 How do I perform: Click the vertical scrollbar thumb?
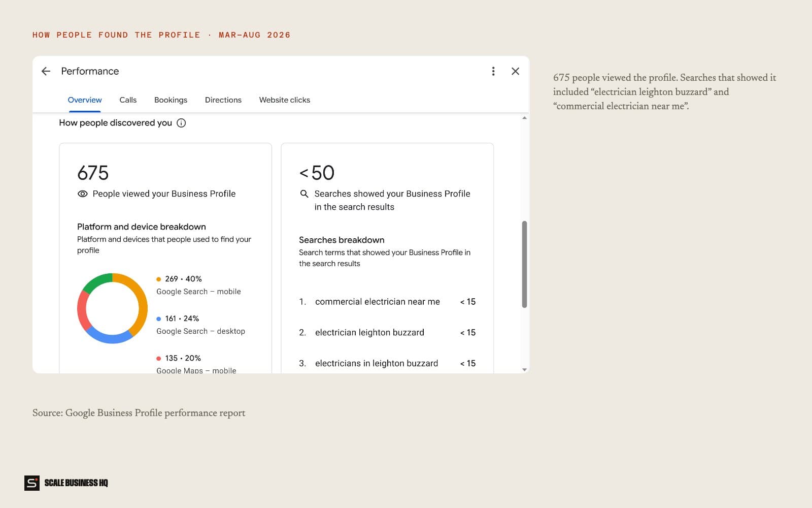tap(524, 264)
